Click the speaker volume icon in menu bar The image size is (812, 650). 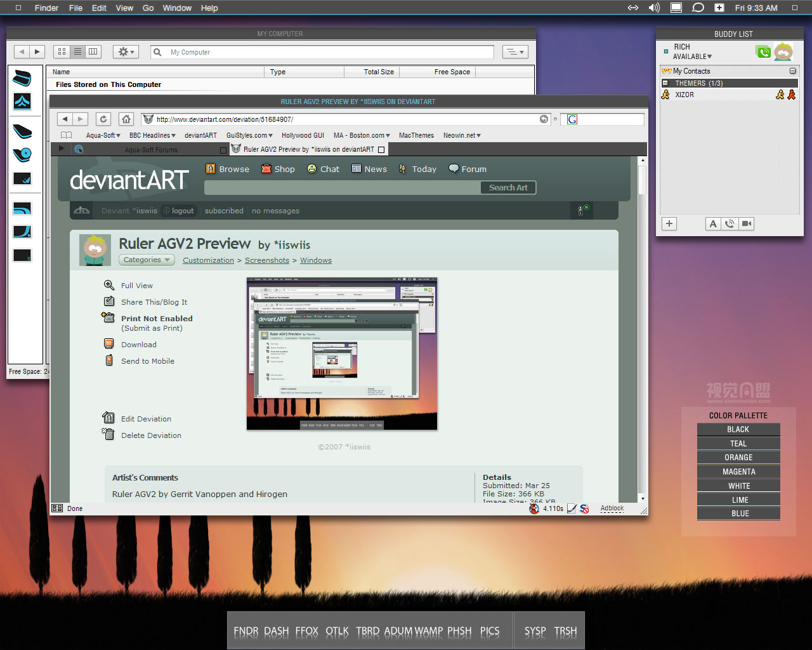click(x=654, y=8)
